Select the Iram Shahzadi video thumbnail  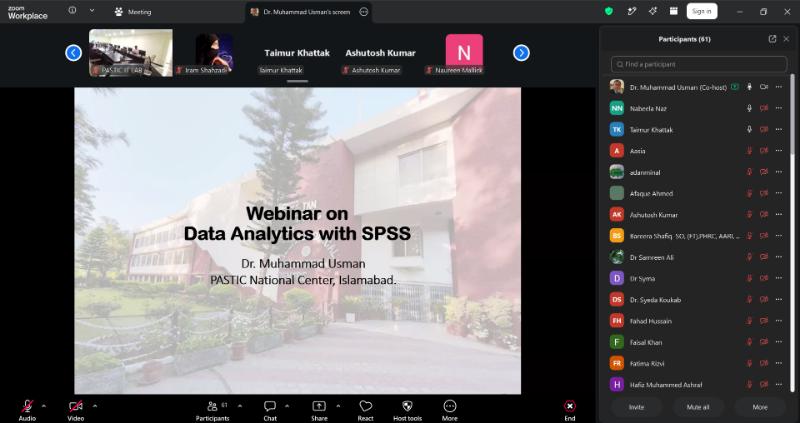[214, 54]
